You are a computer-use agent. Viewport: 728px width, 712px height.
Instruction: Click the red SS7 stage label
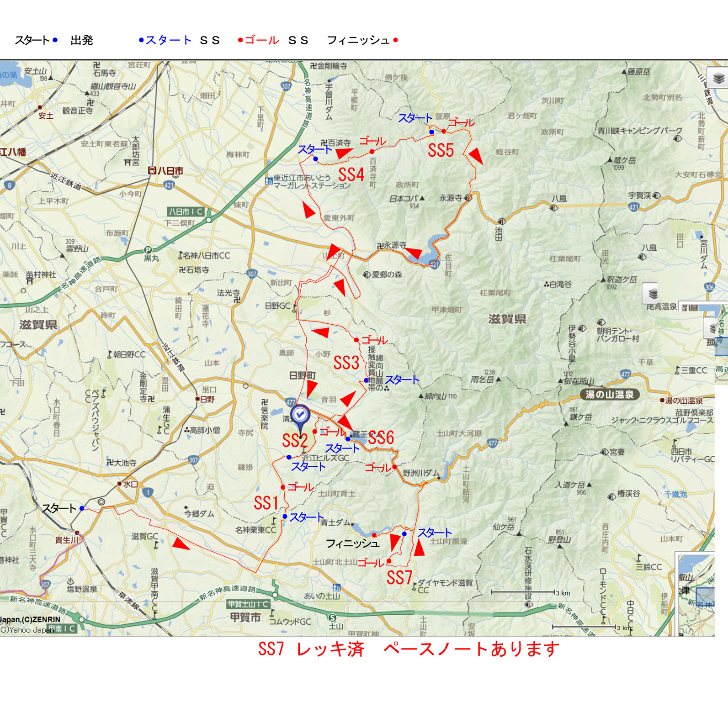[399, 578]
